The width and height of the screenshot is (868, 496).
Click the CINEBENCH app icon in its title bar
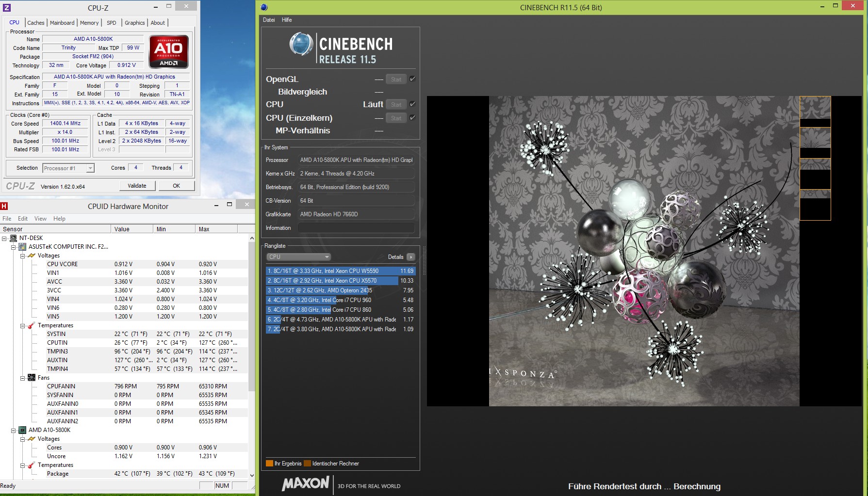264,7
